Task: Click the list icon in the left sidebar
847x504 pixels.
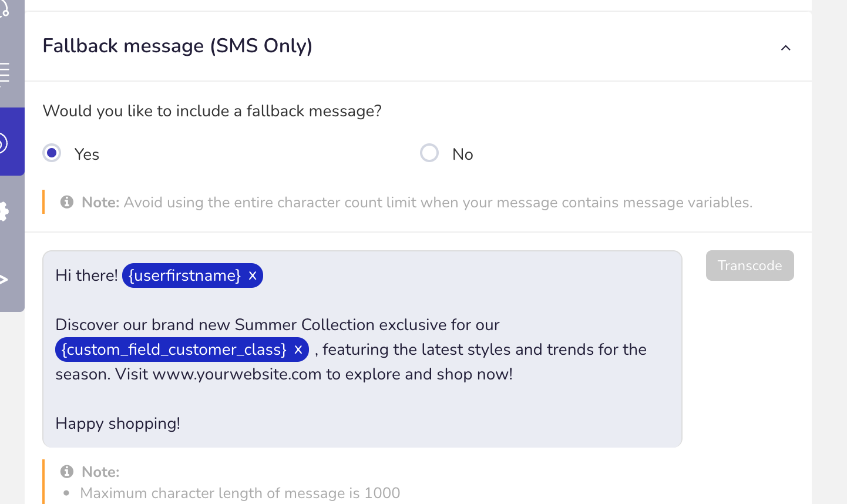Action: (x=5, y=74)
